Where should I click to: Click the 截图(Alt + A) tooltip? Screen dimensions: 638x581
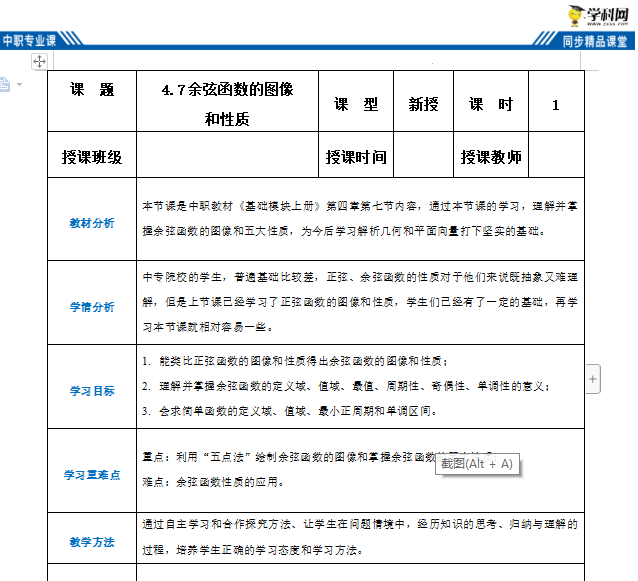click(476, 463)
